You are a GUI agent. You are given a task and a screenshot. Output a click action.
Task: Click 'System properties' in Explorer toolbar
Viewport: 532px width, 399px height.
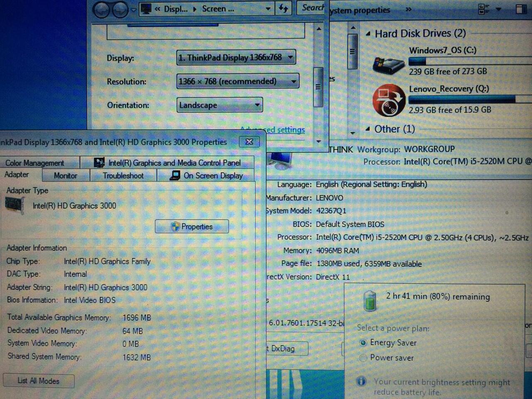tap(360, 10)
